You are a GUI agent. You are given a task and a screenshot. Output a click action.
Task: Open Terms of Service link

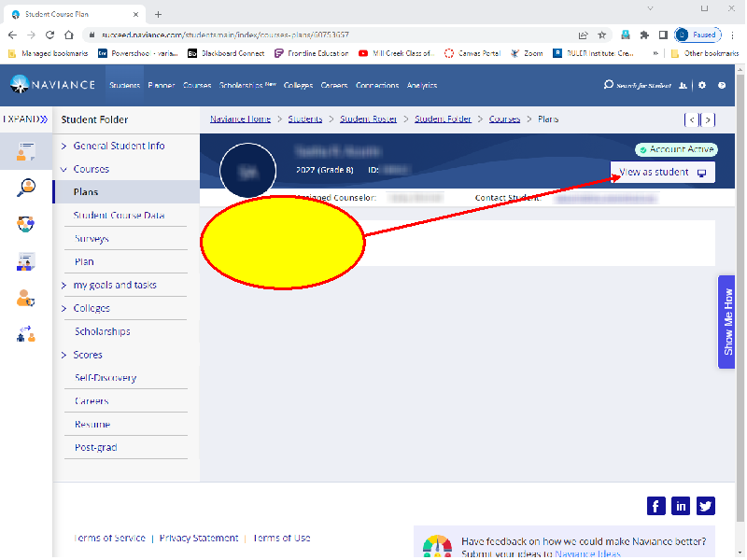pos(109,539)
